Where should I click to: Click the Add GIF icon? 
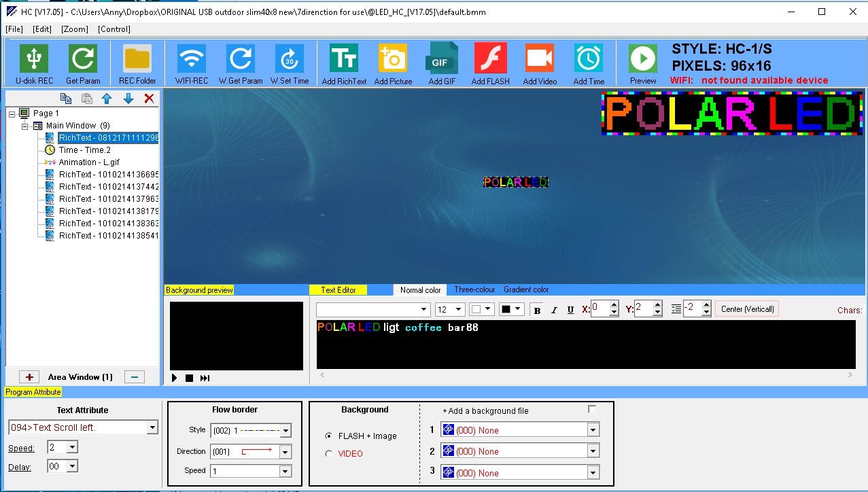click(x=441, y=60)
